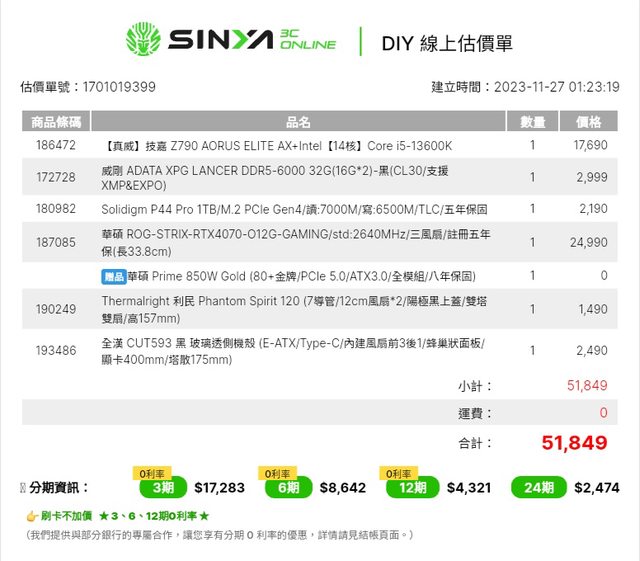Click the 3C ONLINE logo text
Screen dimensions: 640x561
tap(308, 39)
